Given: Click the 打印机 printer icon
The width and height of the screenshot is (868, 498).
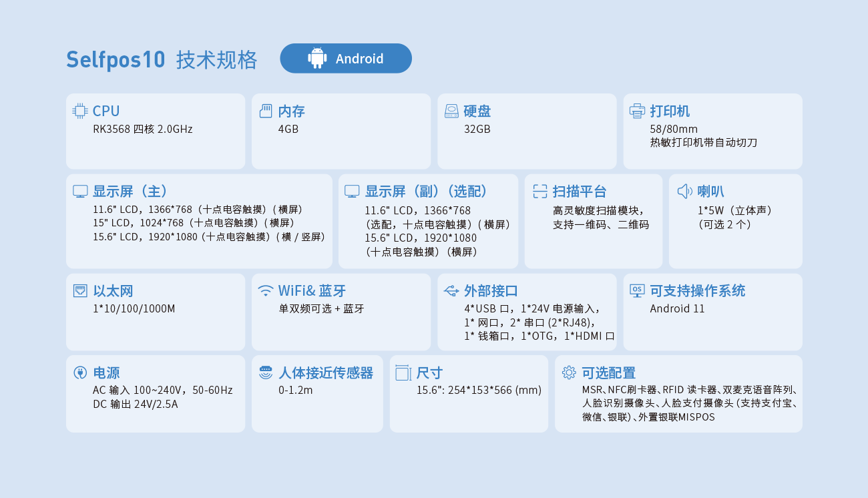Looking at the screenshot, I should pyautogui.click(x=636, y=111).
